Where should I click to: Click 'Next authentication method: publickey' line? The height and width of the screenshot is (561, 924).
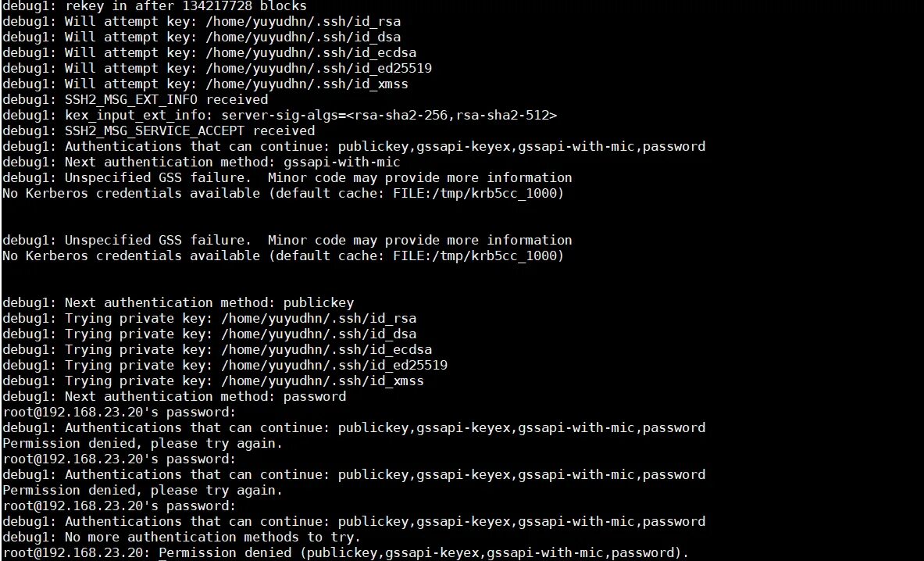178,303
